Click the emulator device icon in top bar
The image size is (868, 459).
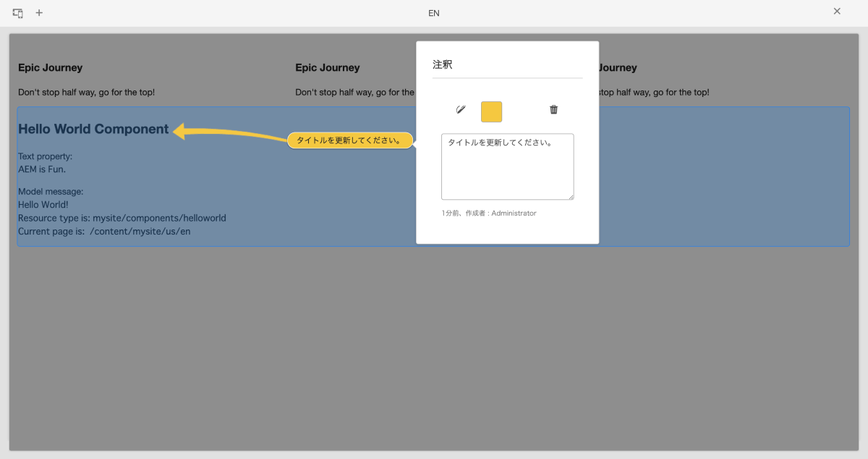click(x=18, y=13)
